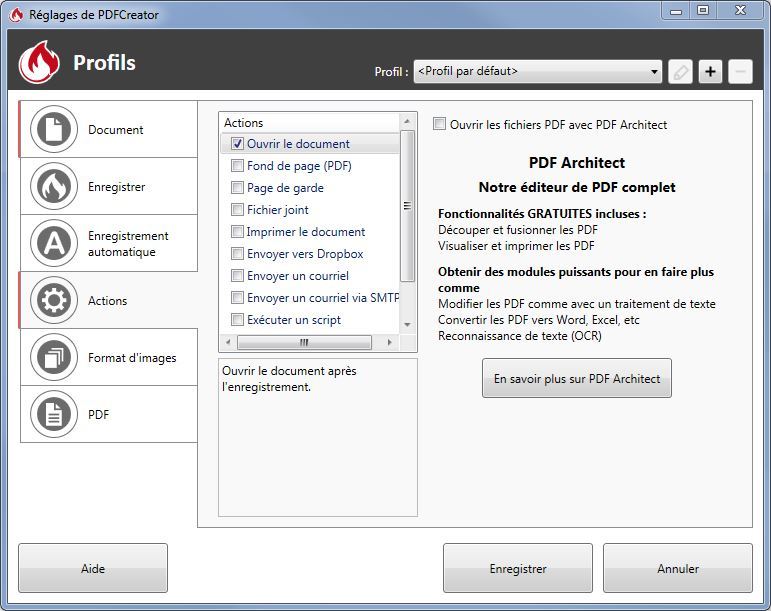The width and height of the screenshot is (771, 611).
Task: Click the flame icon beside Enregistrer tab
Action: pyautogui.click(x=54, y=186)
